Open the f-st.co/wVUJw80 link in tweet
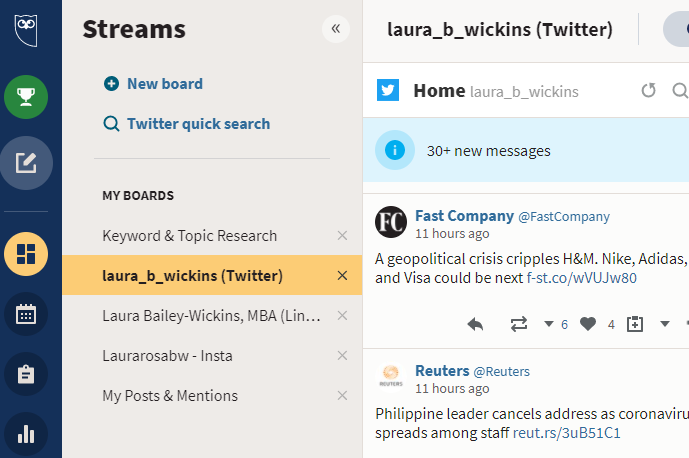Viewport: 689px width, 458px height. click(581, 278)
